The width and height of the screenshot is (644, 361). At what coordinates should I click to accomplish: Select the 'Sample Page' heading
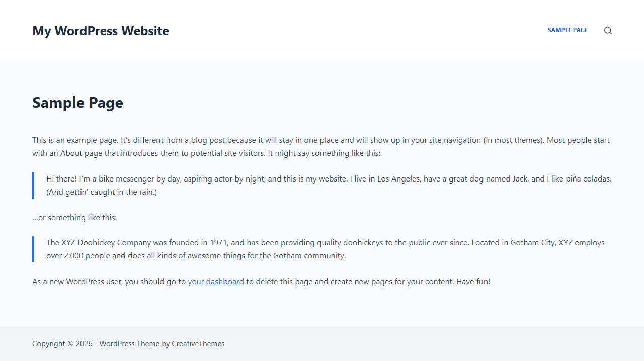[77, 103]
